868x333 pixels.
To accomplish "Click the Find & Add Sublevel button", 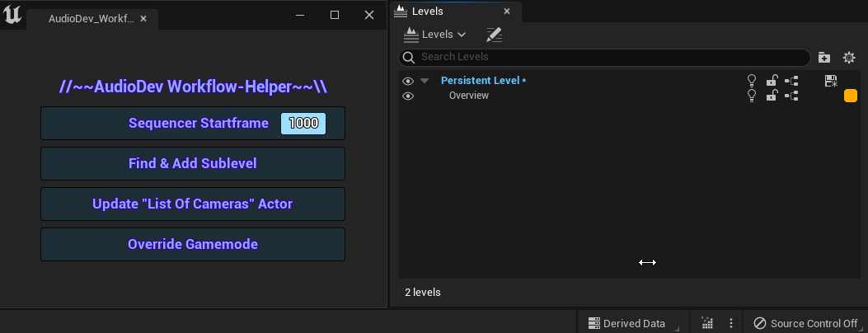I will pyautogui.click(x=193, y=163).
